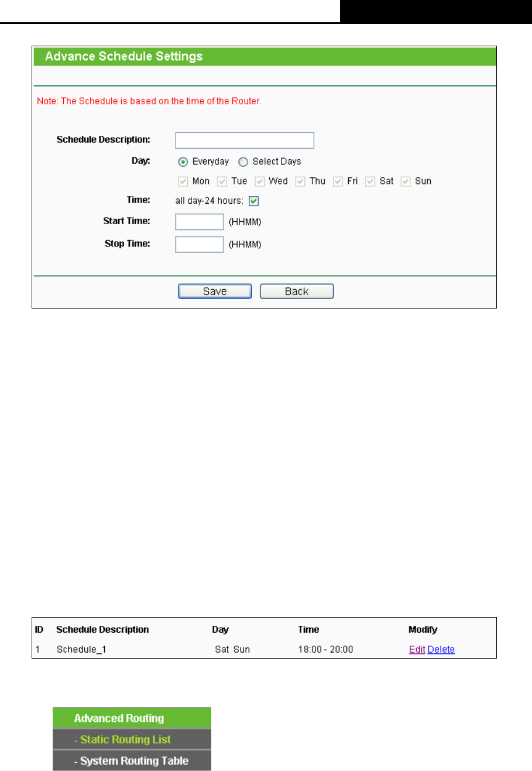Click the Schedule Description input field
532x771 pixels.
coord(245,141)
